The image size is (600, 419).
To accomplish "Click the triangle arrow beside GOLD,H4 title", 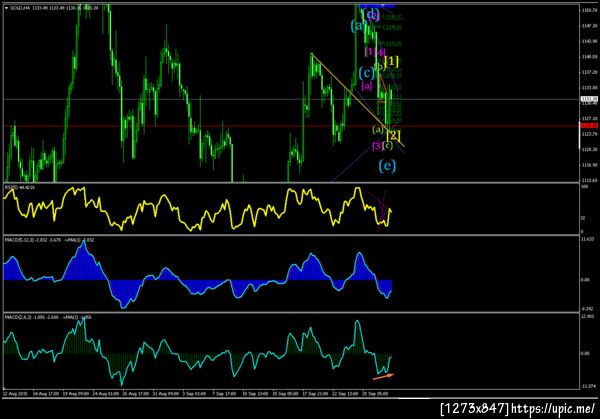I will [x=6, y=8].
